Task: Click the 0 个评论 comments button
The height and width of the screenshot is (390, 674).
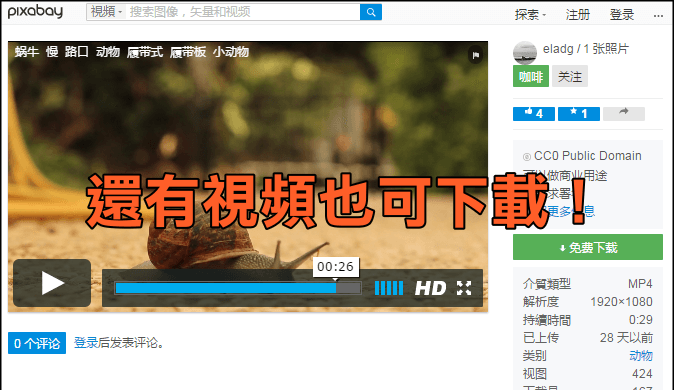Action: click(x=37, y=343)
